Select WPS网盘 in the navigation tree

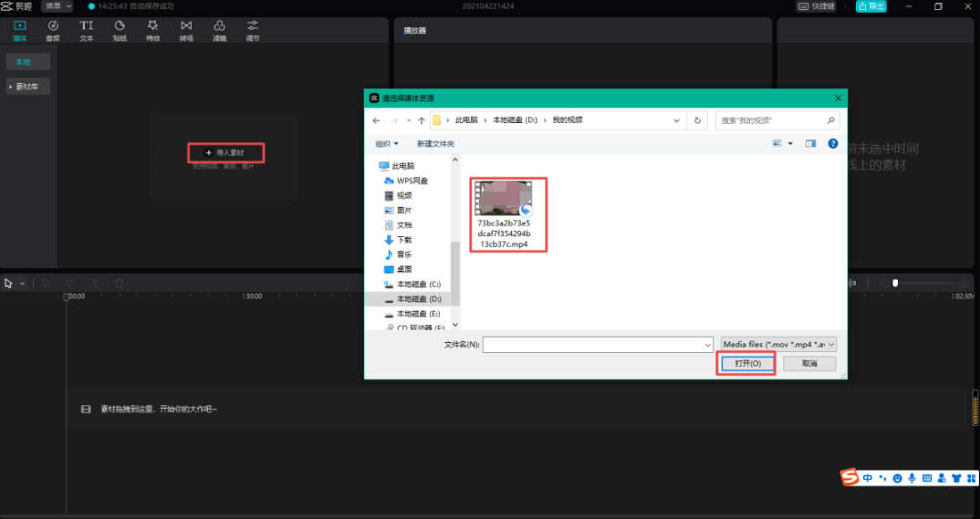point(406,181)
